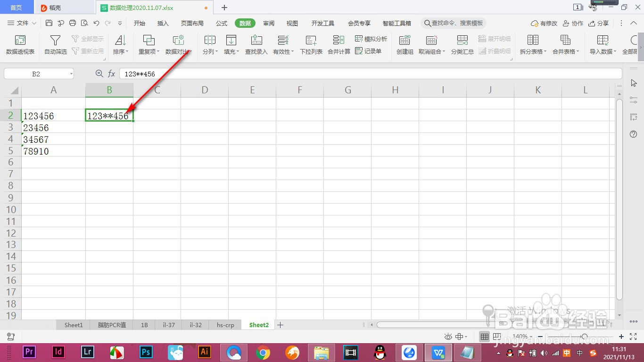Switch to the 首页 home tab
The image size is (644, 362).
coord(16,8)
